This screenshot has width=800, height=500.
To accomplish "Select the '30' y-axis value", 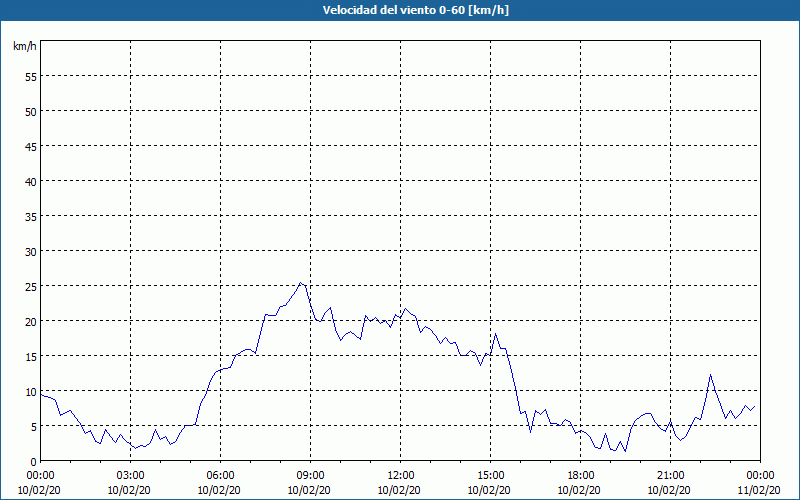I will click(31, 252).
